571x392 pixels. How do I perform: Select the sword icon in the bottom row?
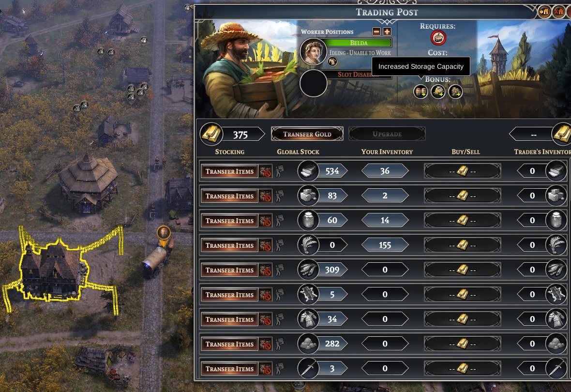tap(308, 368)
